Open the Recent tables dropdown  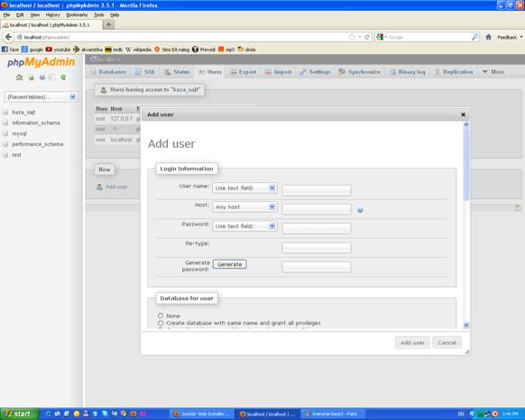tap(41, 97)
